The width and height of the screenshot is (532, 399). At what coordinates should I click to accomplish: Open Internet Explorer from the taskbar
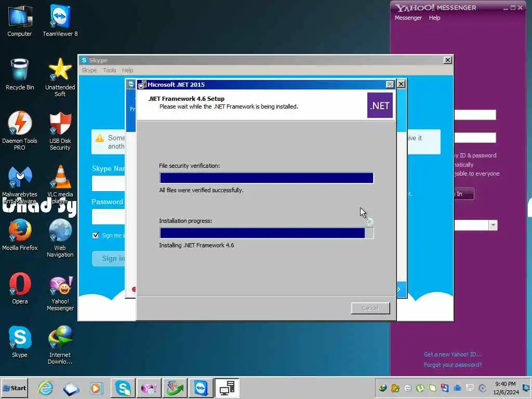(x=45, y=388)
